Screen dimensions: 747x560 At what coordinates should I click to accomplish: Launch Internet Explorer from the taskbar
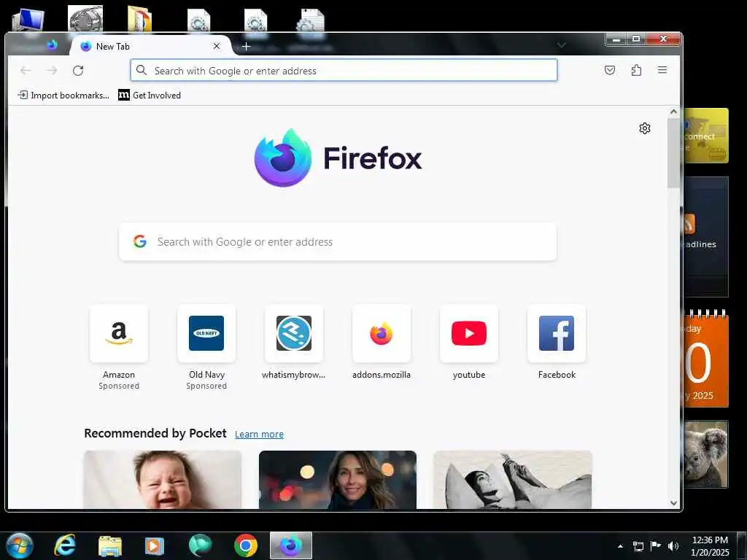point(65,545)
